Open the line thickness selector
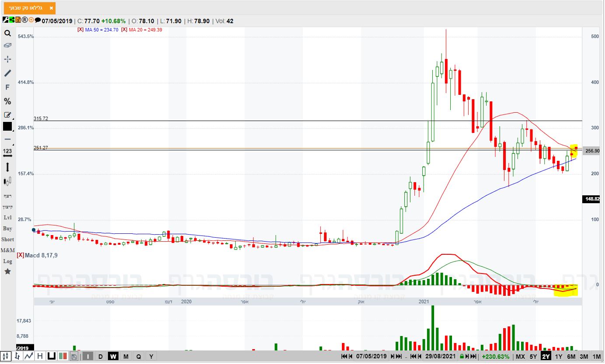Screen dimensions: 605x364 (7, 139)
